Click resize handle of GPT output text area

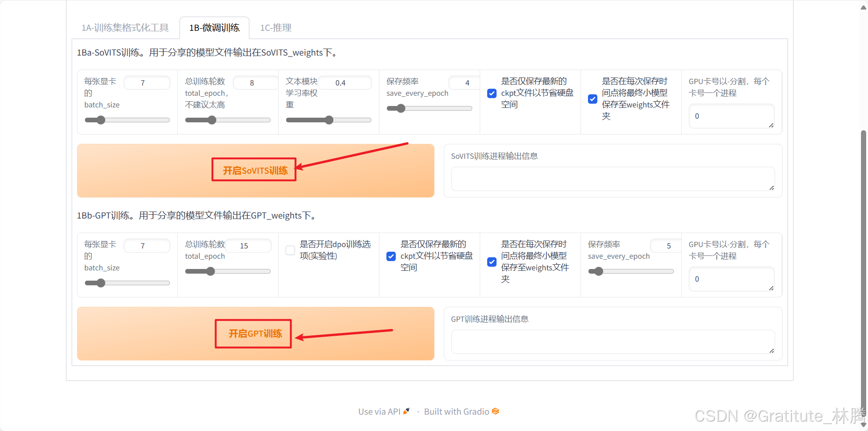tap(771, 351)
